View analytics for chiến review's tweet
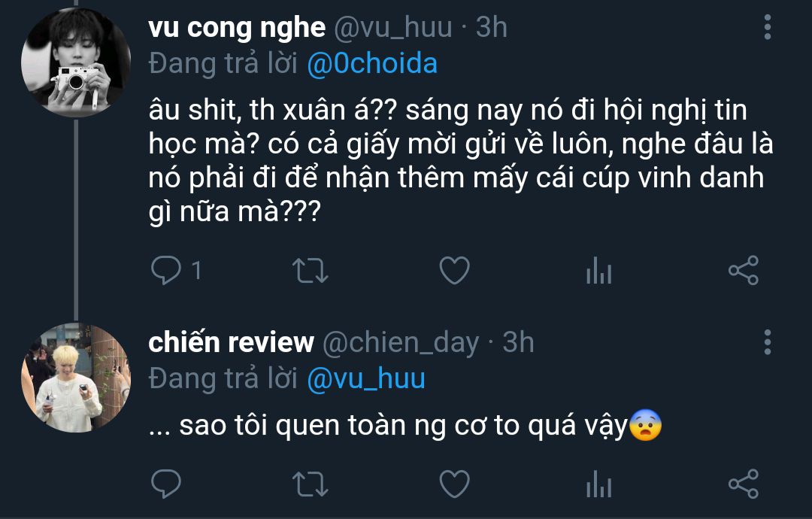Viewport: 812px width, 519px height. click(x=598, y=483)
